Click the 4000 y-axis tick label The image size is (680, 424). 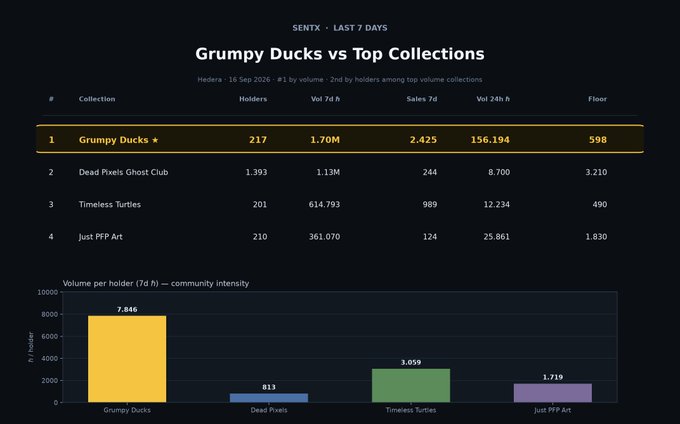point(49,359)
